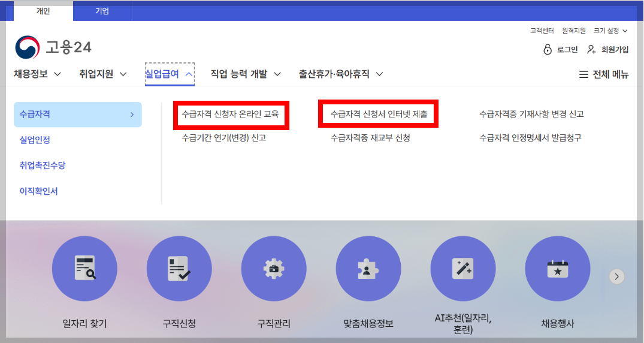This screenshot has width=644, height=343.
Task: Open the 일자리 찾기 circle icon
Action: point(84,269)
